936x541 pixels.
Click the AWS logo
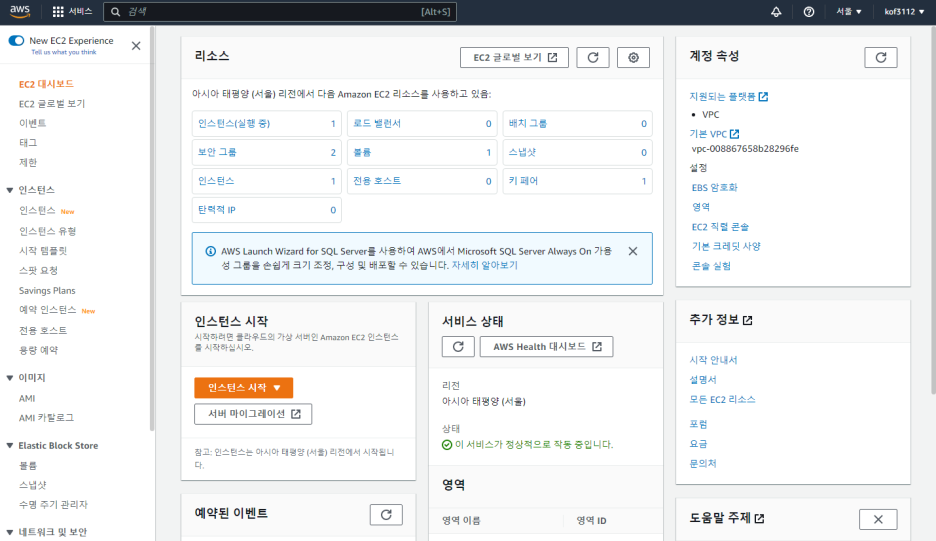click(20, 11)
